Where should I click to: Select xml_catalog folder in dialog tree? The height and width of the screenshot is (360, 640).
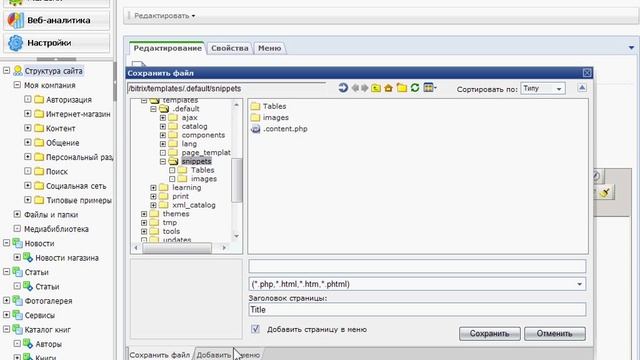(194, 205)
